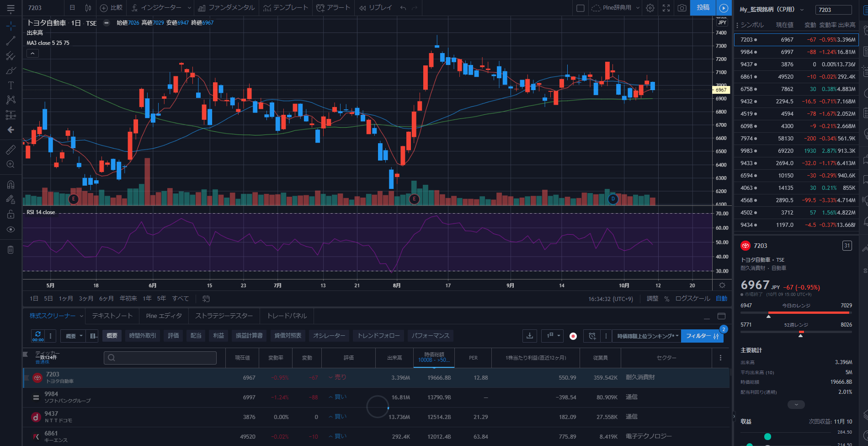Open the 概要 column layout dropdown
This screenshot has height=446, width=868.
click(x=75, y=336)
